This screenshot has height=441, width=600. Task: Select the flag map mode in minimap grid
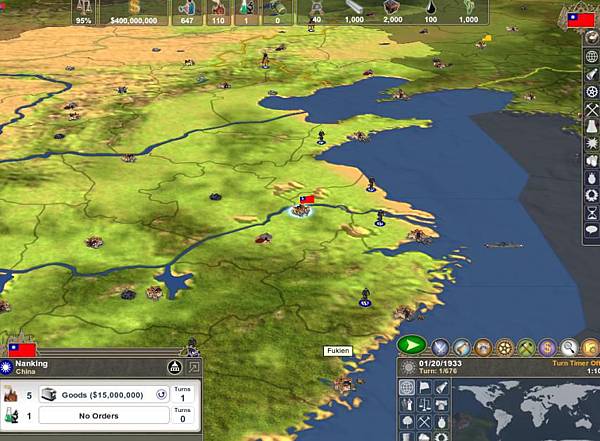(x=425, y=387)
